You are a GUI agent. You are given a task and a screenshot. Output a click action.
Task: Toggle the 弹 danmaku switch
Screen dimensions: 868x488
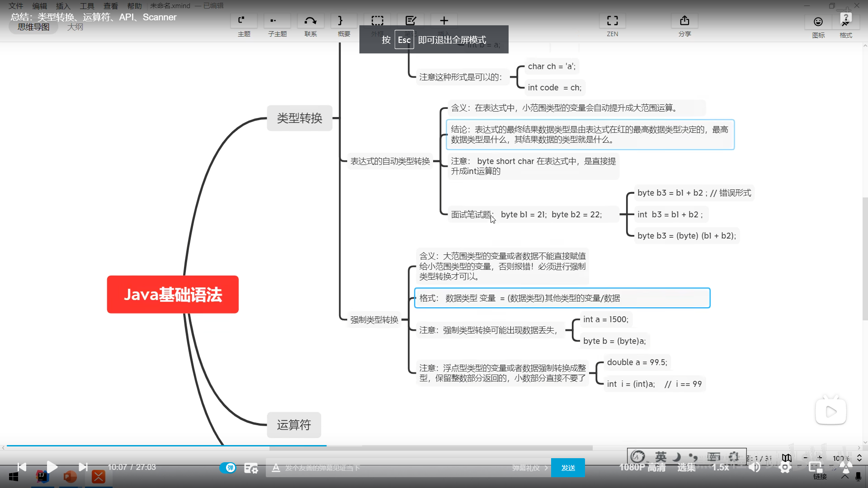[228, 468]
